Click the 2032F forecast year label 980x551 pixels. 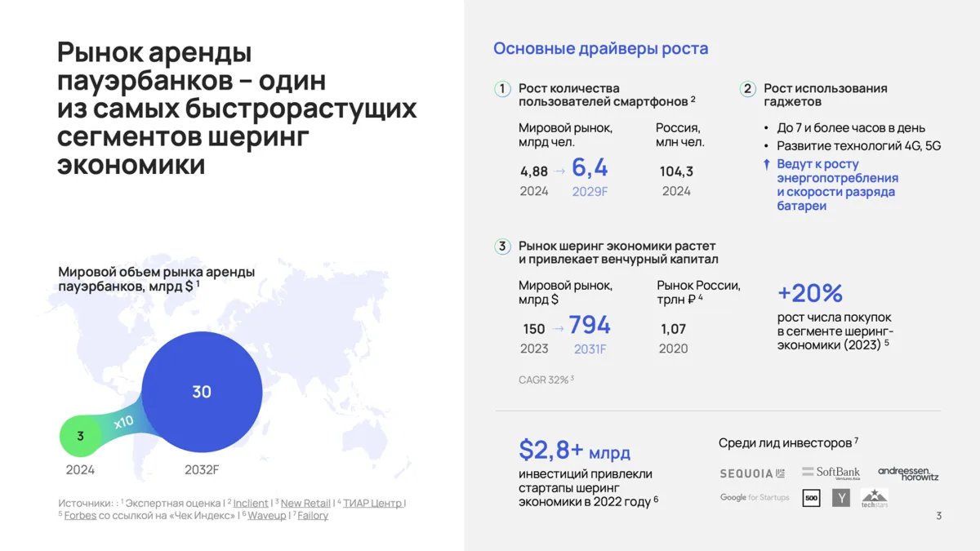tap(202, 470)
